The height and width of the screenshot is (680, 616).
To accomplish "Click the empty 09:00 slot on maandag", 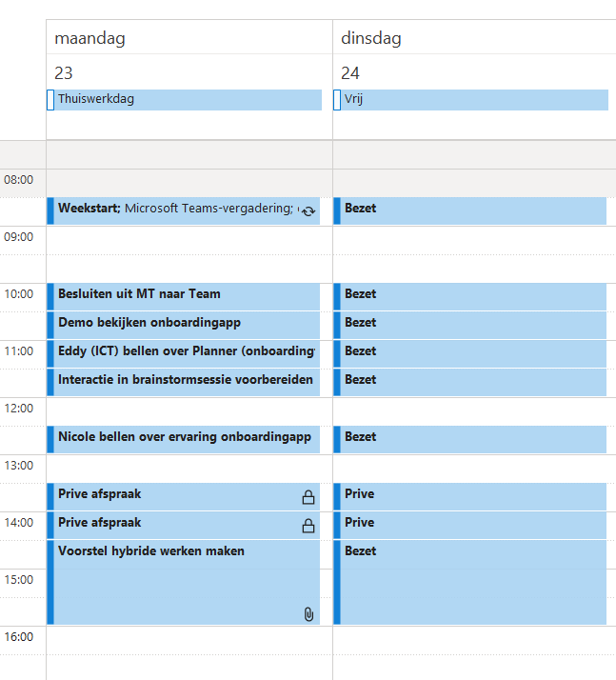I will click(x=189, y=240).
